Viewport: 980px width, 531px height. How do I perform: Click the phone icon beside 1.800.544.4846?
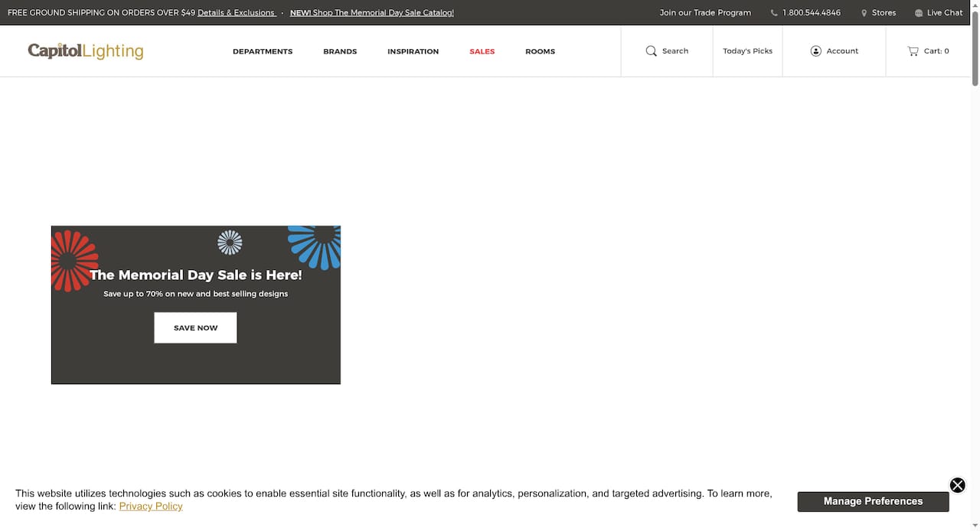[x=774, y=13]
